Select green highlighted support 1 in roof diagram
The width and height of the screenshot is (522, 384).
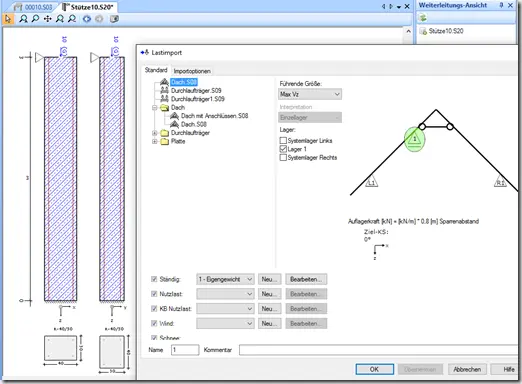[414, 139]
